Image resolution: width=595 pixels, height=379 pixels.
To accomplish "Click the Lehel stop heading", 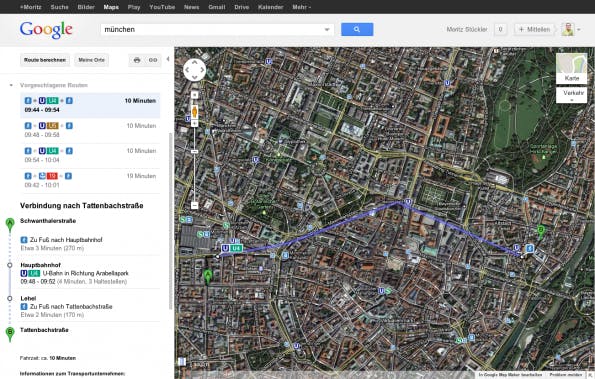I will pos(28,298).
